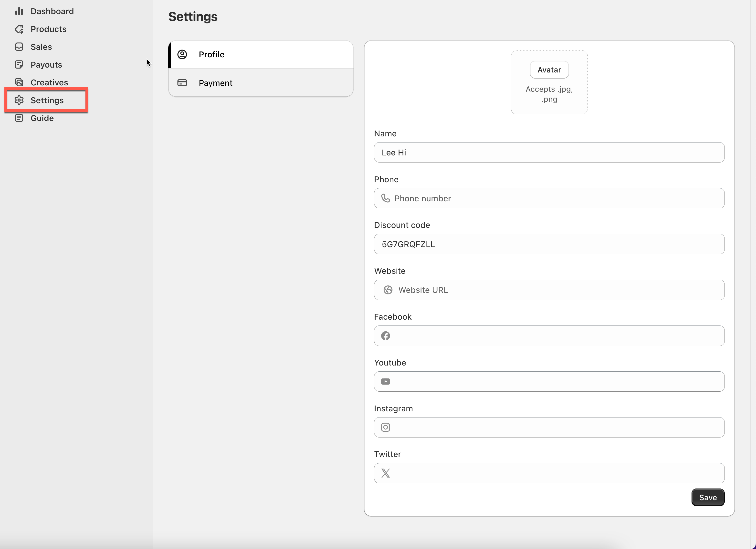Image resolution: width=756 pixels, height=549 pixels.
Task: Click the Guide document icon
Action: pyautogui.click(x=19, y=118)
